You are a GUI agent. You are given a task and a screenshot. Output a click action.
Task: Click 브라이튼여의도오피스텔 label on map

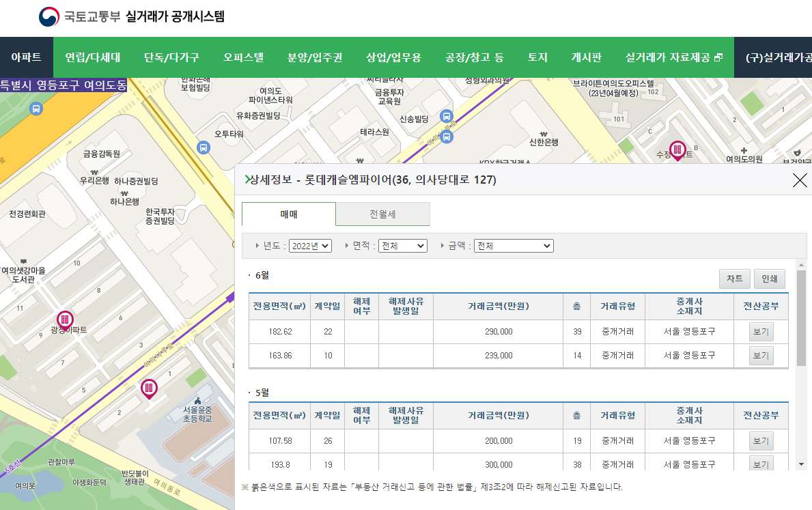tap(614, 88)
